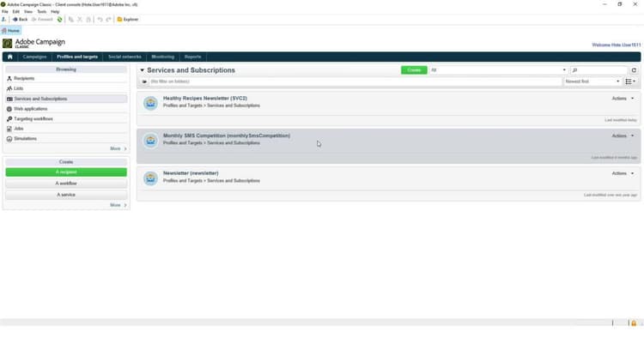Click the folder filter icon
The height and width of the screenshot is (361, 644).
(x=144, y=81)
